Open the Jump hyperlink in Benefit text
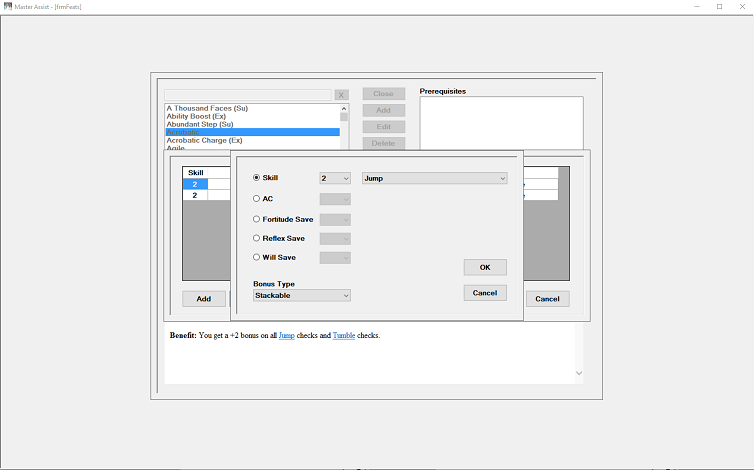 [287, 335]
